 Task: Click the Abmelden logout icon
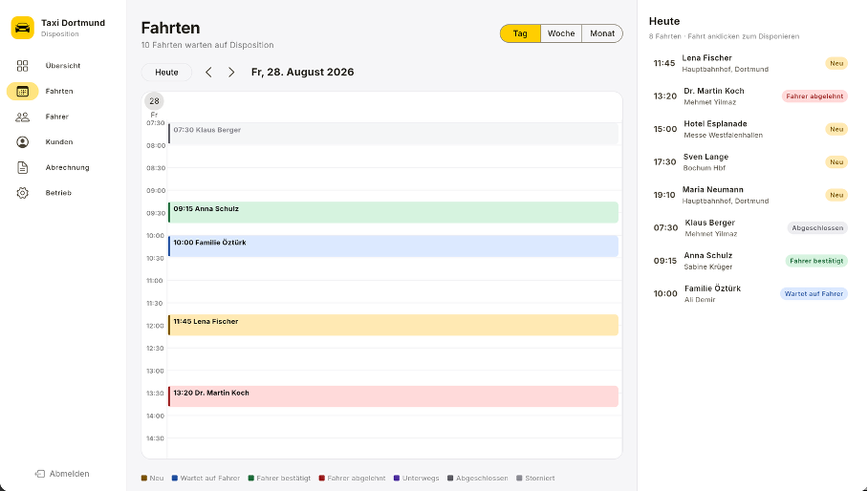(40, 474)
